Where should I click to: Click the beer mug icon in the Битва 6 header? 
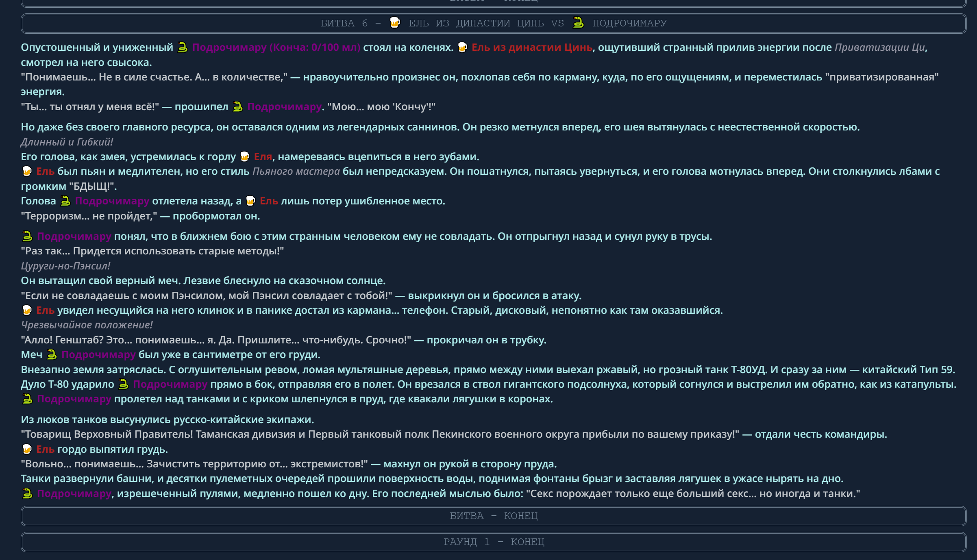pyautogui.click(x=394, y=22)
